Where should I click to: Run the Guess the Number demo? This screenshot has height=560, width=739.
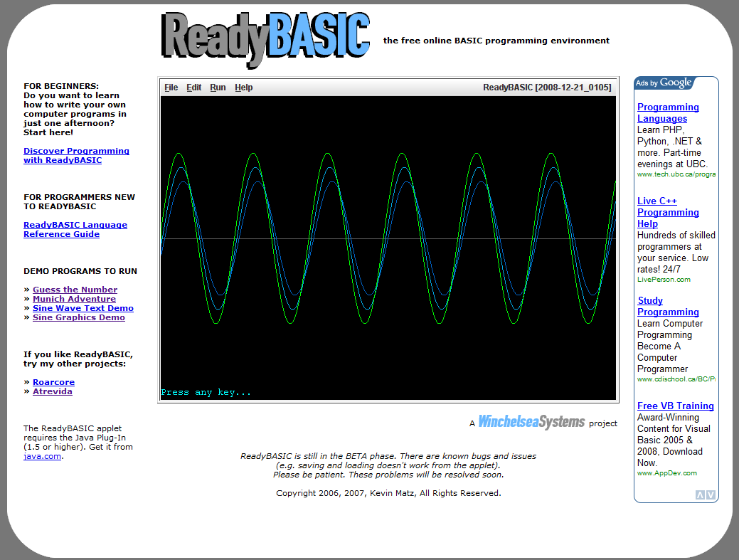(x=75, y=290)
